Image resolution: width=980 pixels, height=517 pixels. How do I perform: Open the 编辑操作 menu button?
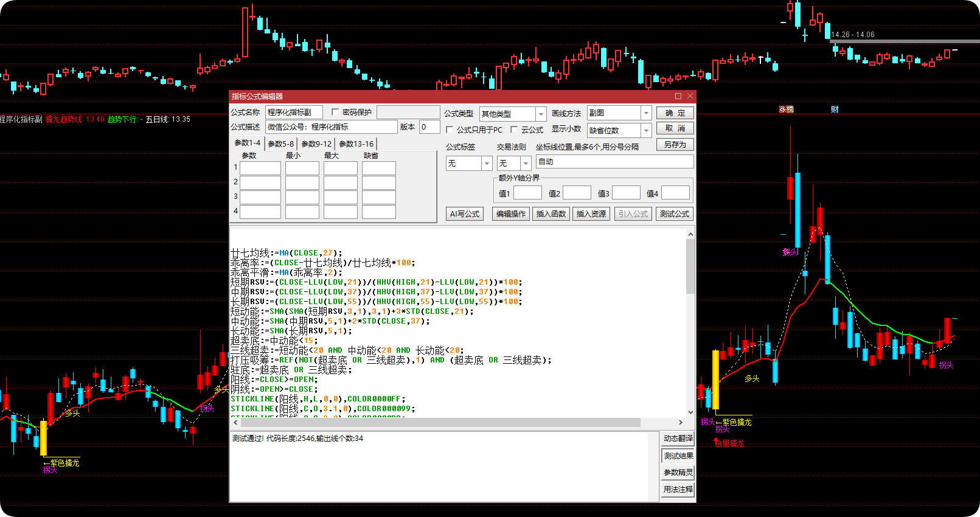point(511,214)
